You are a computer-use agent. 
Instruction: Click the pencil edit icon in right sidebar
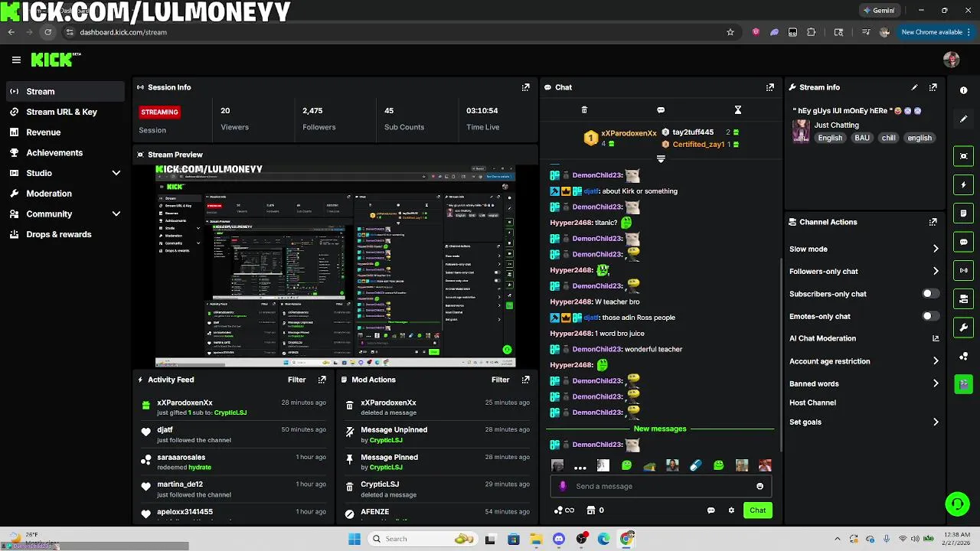(x=963, y=119)
